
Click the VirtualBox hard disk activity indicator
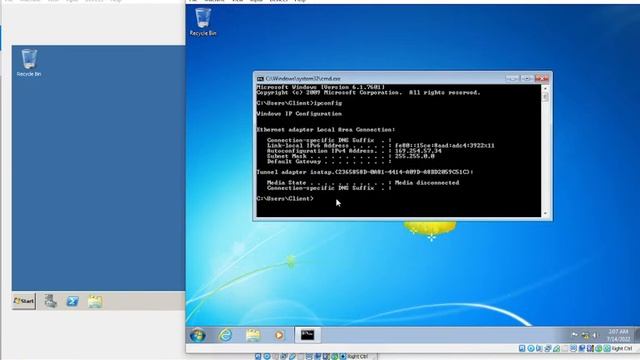(522, 349)
